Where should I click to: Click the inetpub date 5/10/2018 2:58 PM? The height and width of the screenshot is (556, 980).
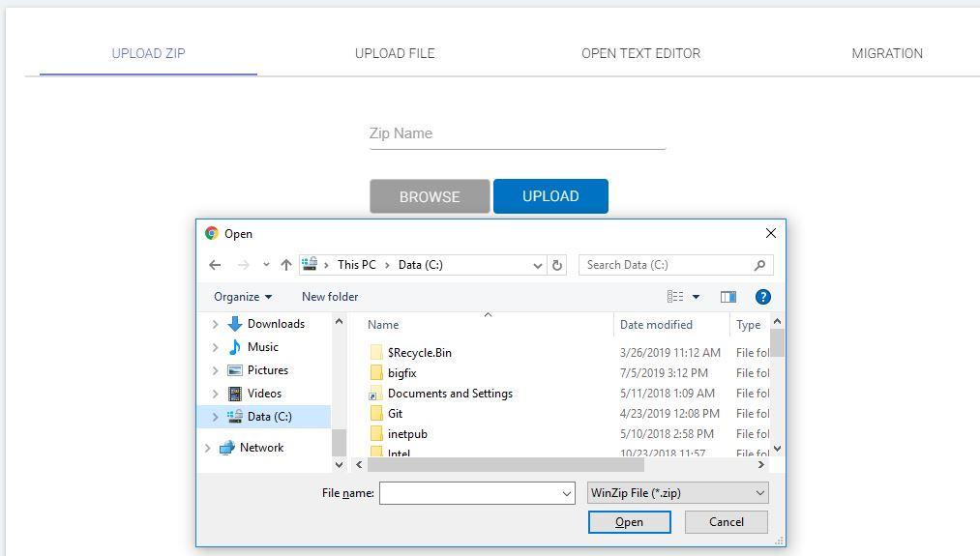pyautogui.click(x=667, y=433)
